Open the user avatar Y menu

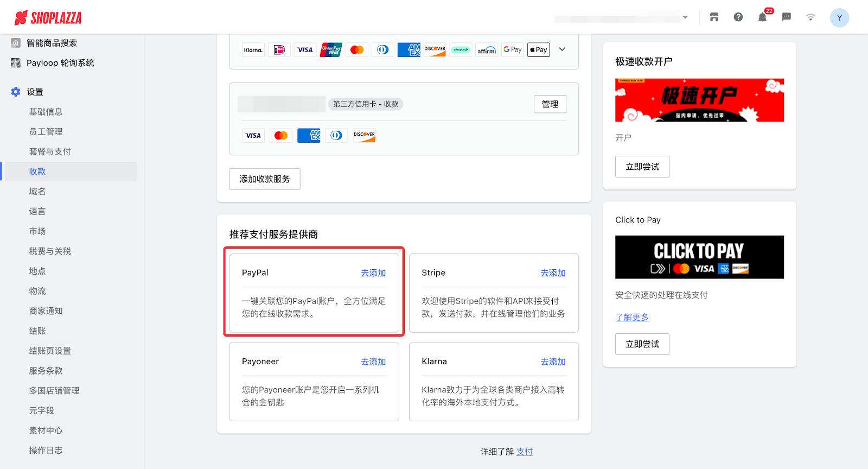839,18
